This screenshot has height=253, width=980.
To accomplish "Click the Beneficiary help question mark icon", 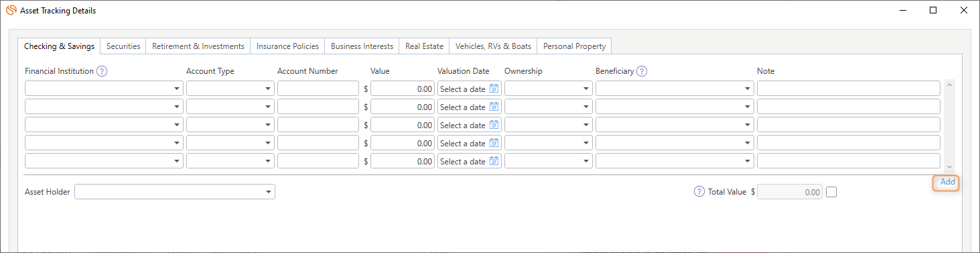I will click(642, 71).
